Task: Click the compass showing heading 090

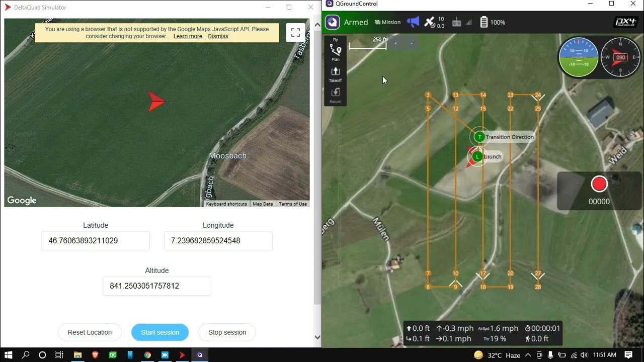Action: (x=620, y=57)
